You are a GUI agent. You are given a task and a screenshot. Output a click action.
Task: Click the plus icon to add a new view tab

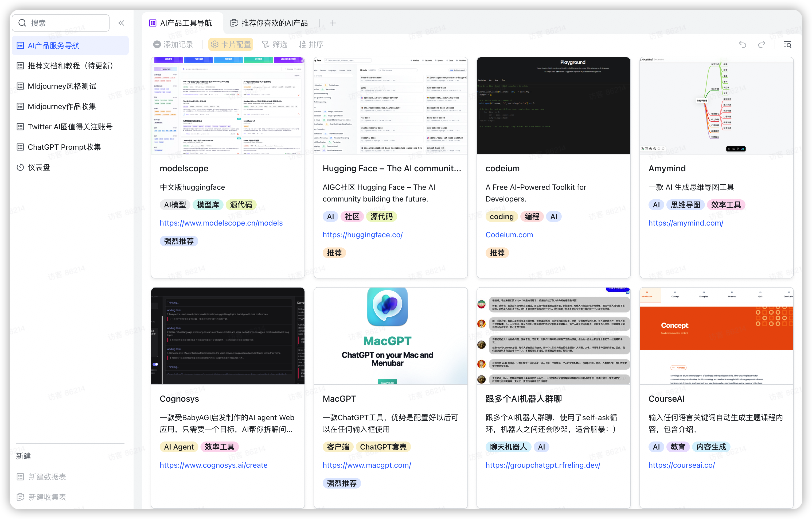pos(333,23)
